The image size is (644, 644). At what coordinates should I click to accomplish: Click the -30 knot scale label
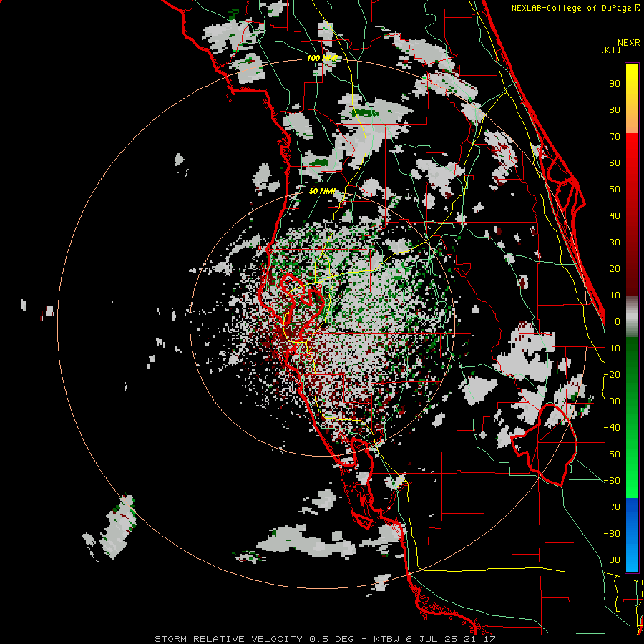pyautogui.click(x=613, y=401)
